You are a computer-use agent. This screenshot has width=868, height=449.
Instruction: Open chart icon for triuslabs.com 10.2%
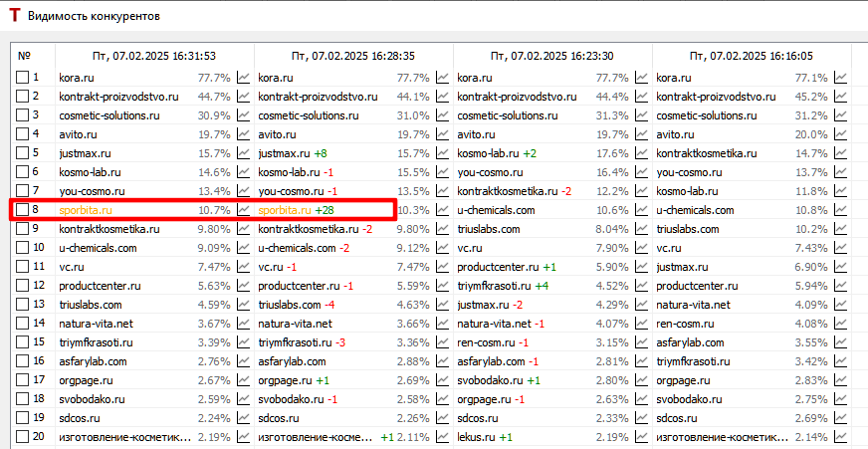pos(841,229)
